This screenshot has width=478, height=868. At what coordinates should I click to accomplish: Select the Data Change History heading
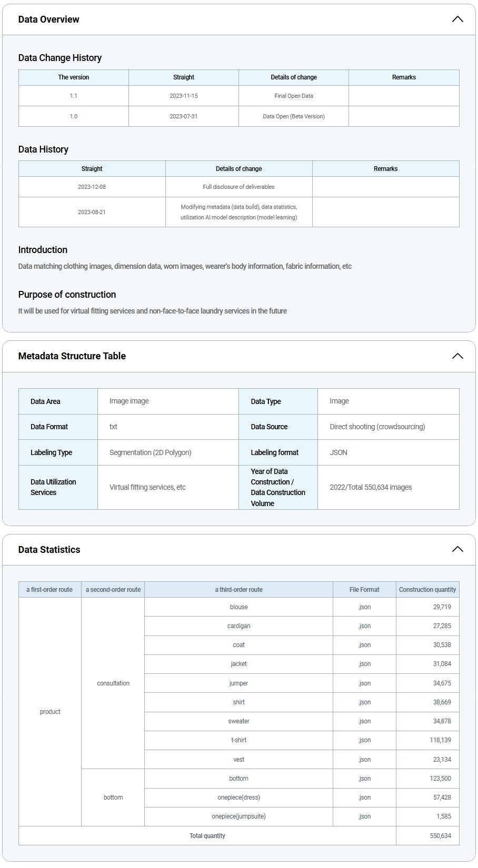59,58
